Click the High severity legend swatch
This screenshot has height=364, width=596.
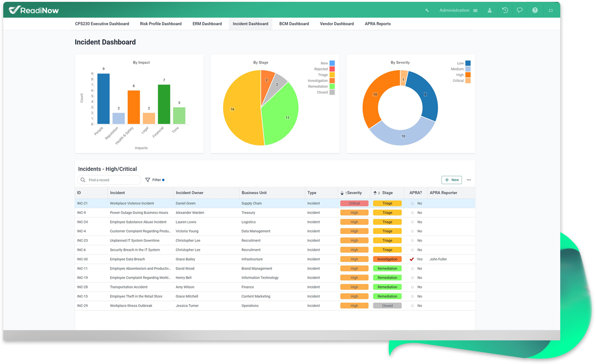(x=468, y=75)
